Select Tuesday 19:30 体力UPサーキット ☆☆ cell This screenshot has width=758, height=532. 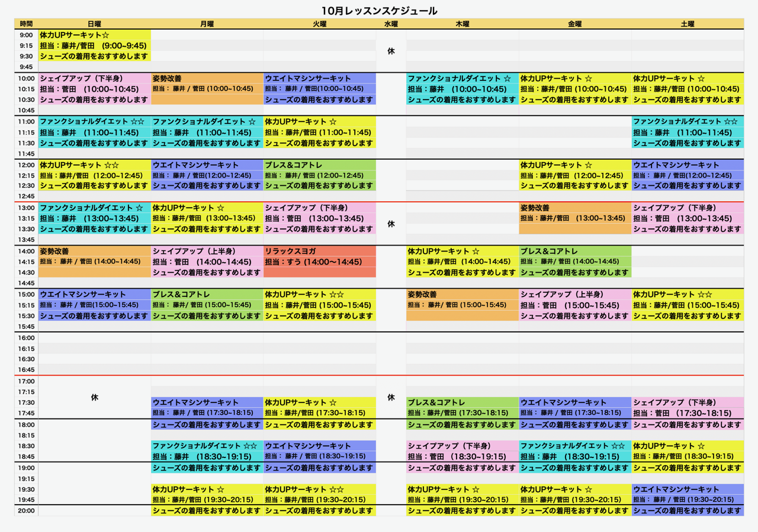(x=320, y=489)
